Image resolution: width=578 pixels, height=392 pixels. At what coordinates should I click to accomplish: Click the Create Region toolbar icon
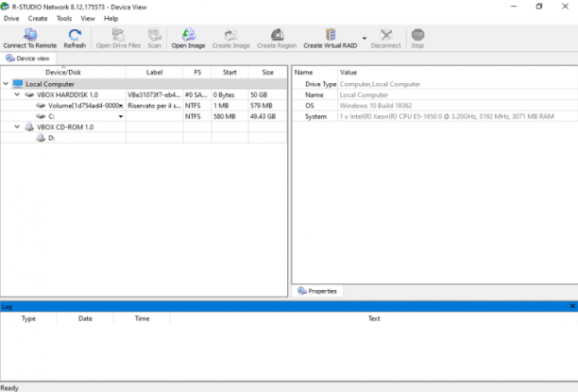pos(278,35)
